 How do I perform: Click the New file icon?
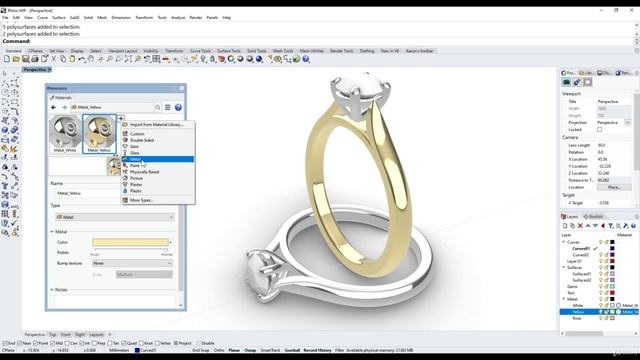coord(7,59)
